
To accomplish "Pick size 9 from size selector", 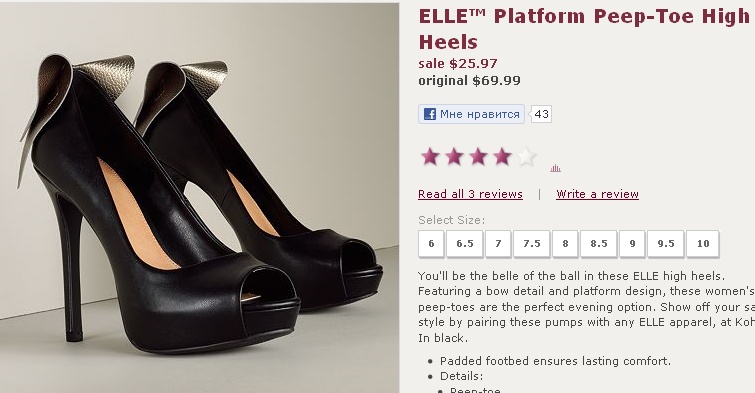I will 632,244.
